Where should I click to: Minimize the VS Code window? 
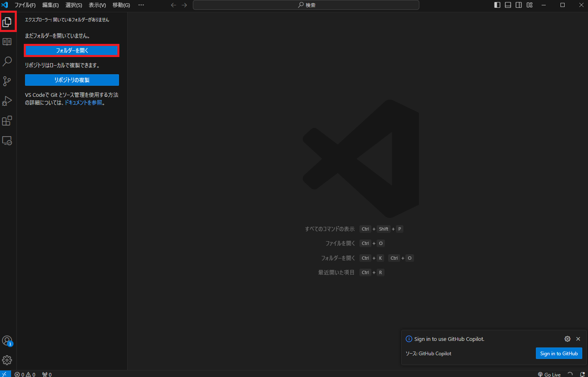[544, 5]
